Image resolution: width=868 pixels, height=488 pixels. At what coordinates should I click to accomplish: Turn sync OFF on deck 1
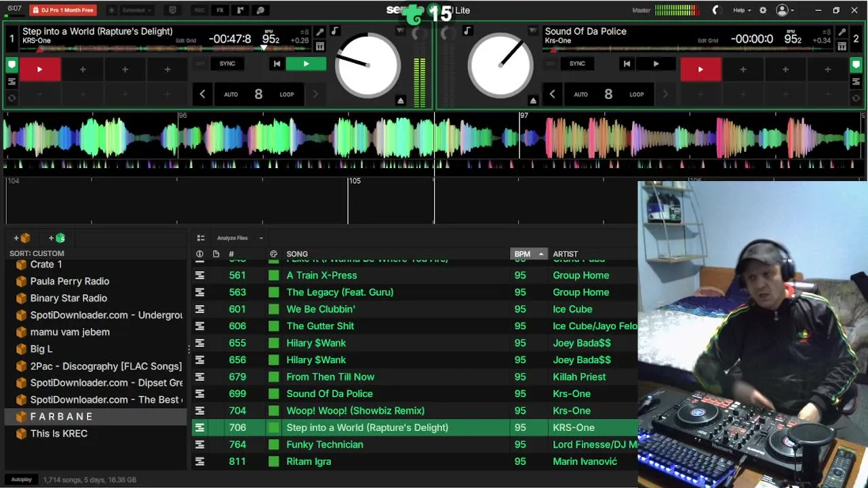tap(200, 64)
